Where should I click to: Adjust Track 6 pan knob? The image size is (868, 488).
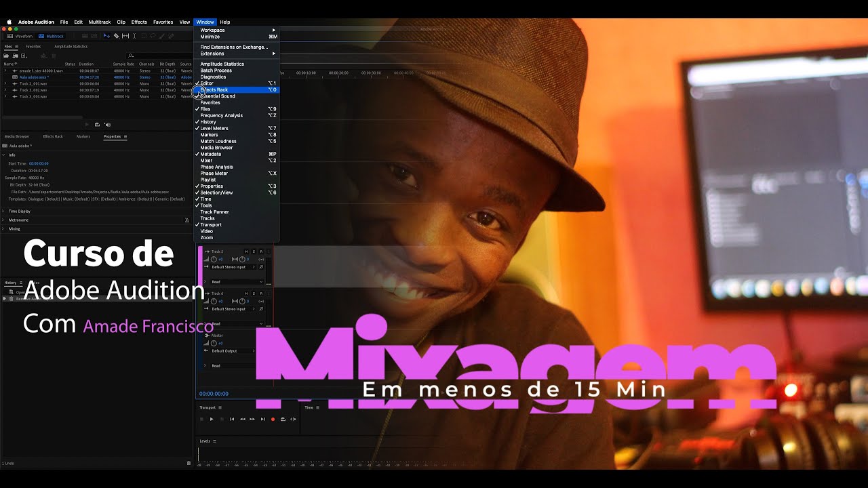click(x=242, y=302)
